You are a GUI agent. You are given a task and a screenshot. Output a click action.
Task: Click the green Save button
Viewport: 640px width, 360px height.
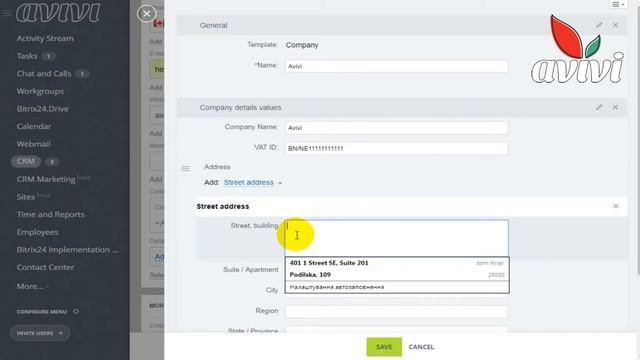[384, 347]
